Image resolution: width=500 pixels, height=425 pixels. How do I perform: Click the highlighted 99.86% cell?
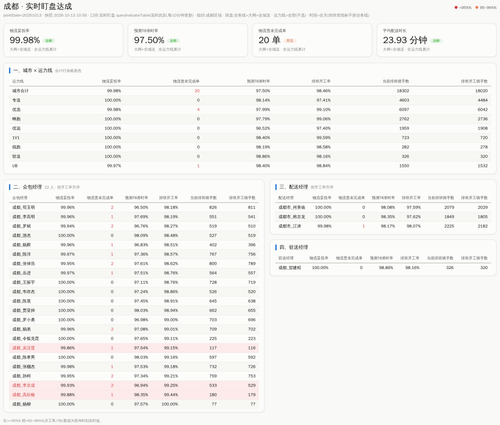pyautogui.click(x=68, y=348)
